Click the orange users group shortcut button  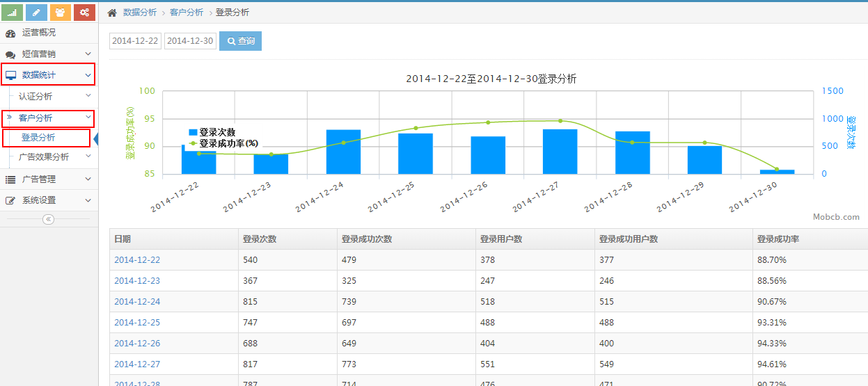pyautogui.click(x=60, y=13)
